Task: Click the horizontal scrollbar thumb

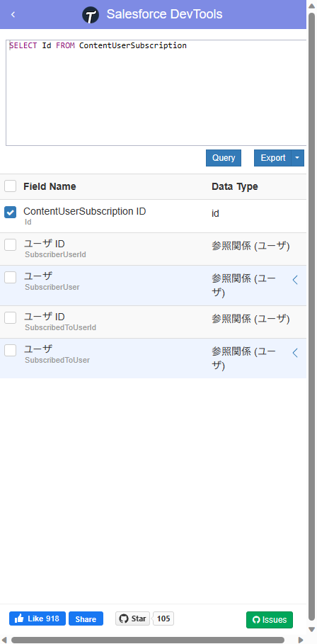Action: click(148, 640)
